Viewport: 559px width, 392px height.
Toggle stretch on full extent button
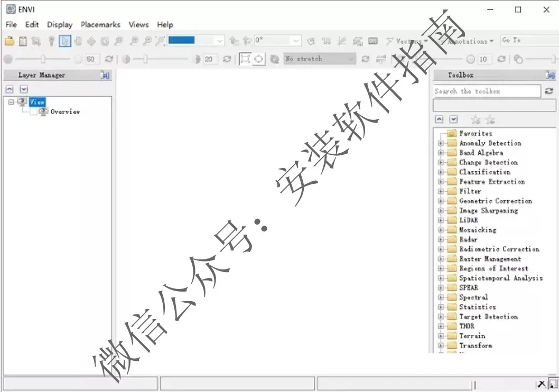pos(258,59)
